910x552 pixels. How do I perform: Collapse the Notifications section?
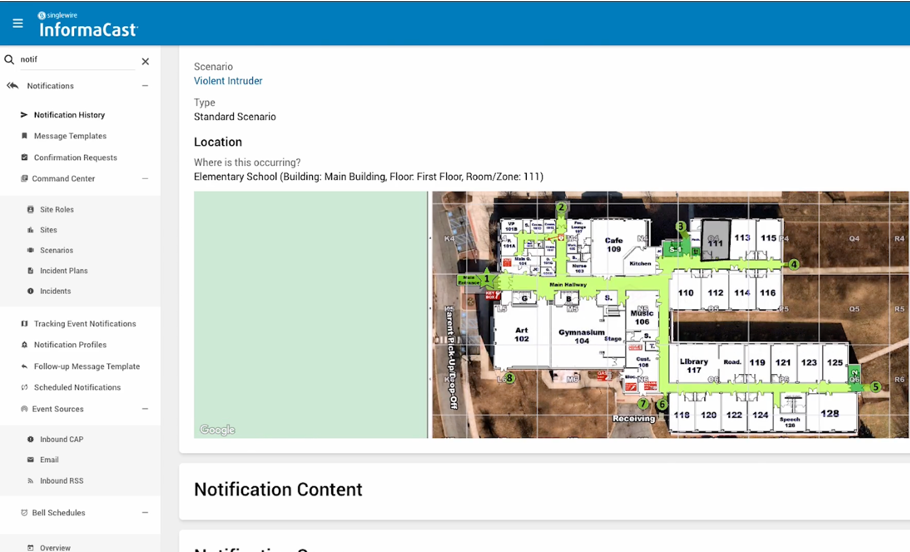coord(145,86)
